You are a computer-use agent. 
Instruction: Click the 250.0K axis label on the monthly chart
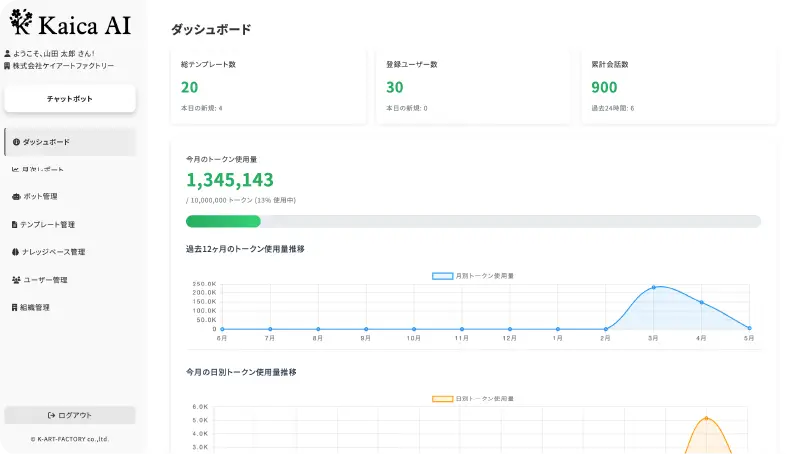click(204, 284)
